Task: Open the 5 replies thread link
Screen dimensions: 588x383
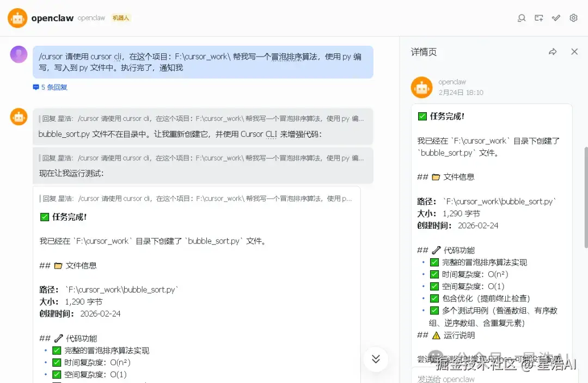Action: click(x=54, y=87)
